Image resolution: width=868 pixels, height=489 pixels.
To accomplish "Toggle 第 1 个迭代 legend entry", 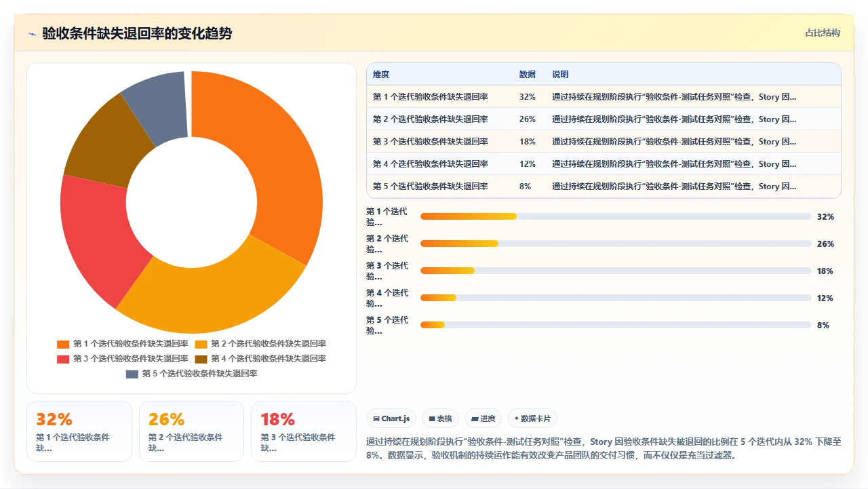I will point(123,344).
